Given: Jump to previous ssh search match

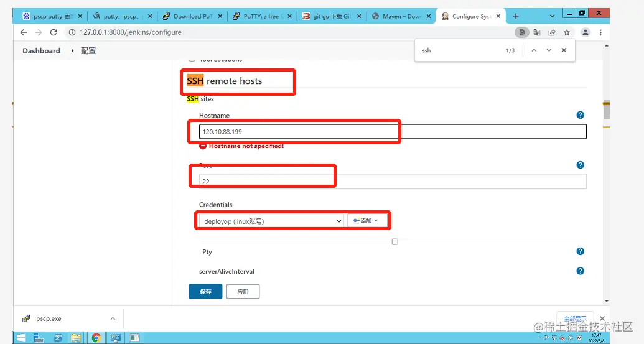Looking at the screenshot, I should [x=534, y=50].
